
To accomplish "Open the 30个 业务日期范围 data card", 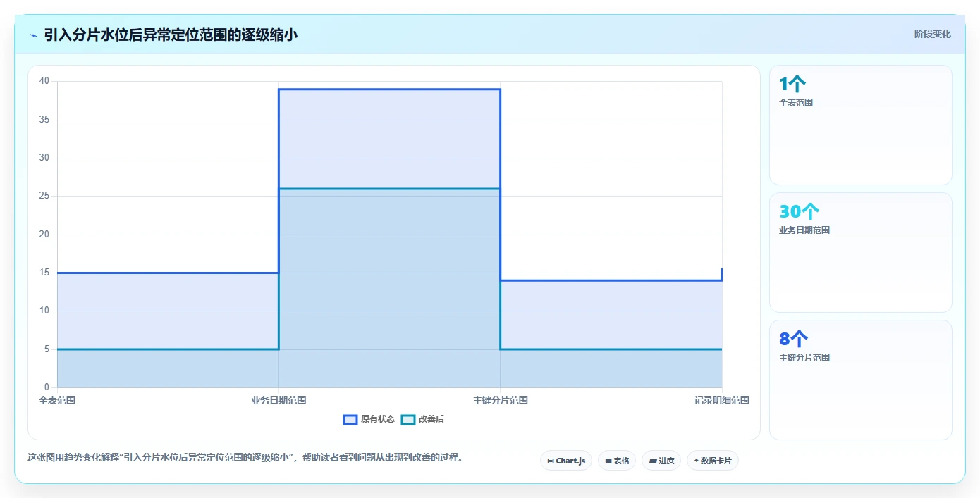I will tap(860, 252).
